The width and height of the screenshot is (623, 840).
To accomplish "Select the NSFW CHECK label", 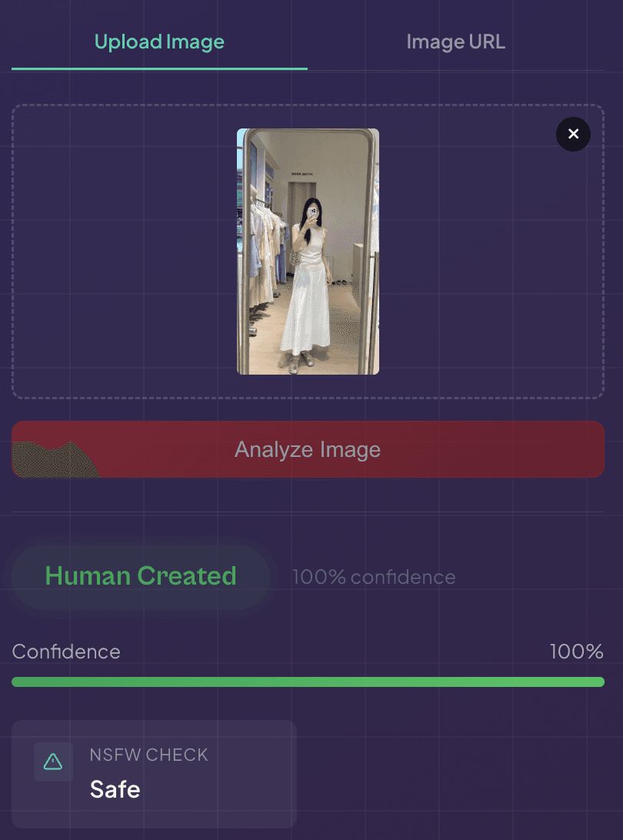I will [148, 755].
